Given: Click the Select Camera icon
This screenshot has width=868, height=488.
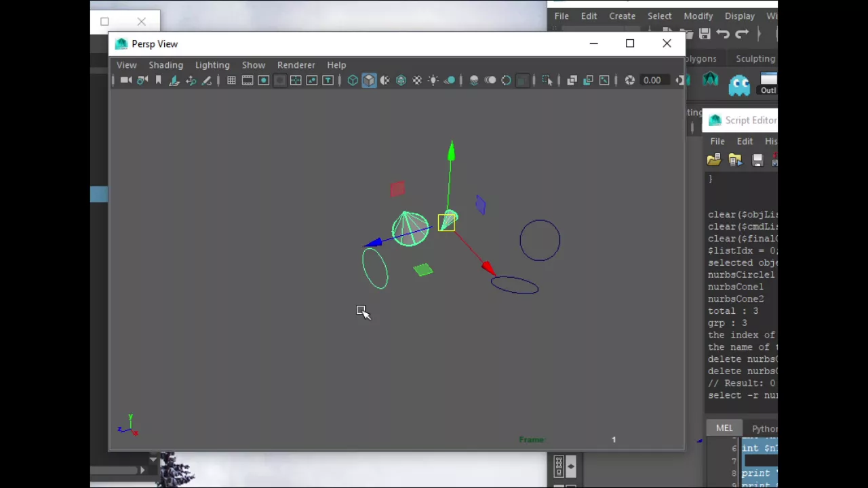Looking at the screenshot, I should point(126,81).
